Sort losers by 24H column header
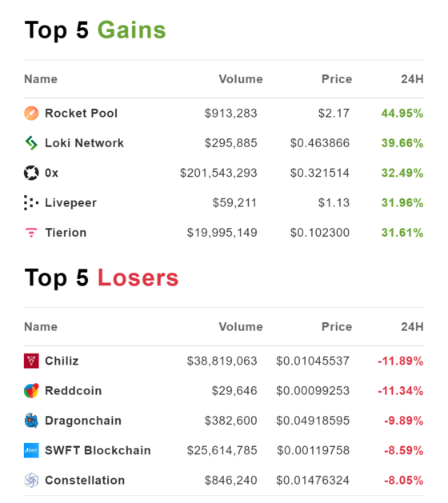Viewport: 448px width, 503px height. coord(412,326)
